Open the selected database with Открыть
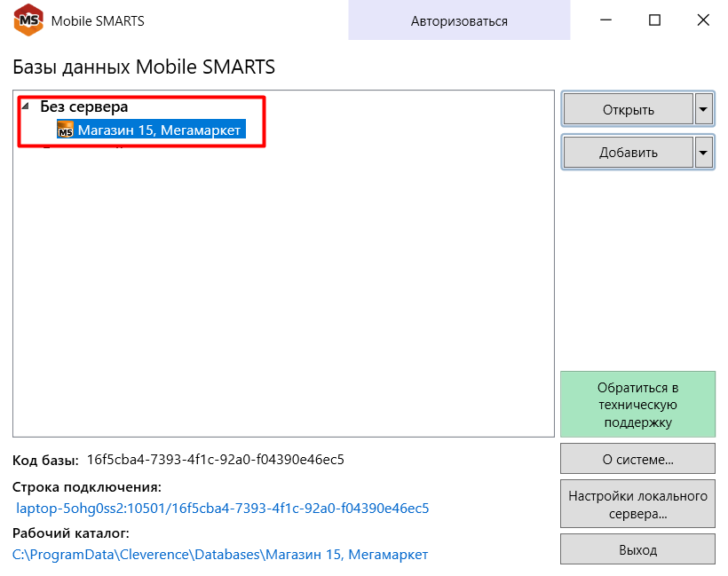Image resolution: width=728 pixels, height=576 pixels. pos(629,109)
